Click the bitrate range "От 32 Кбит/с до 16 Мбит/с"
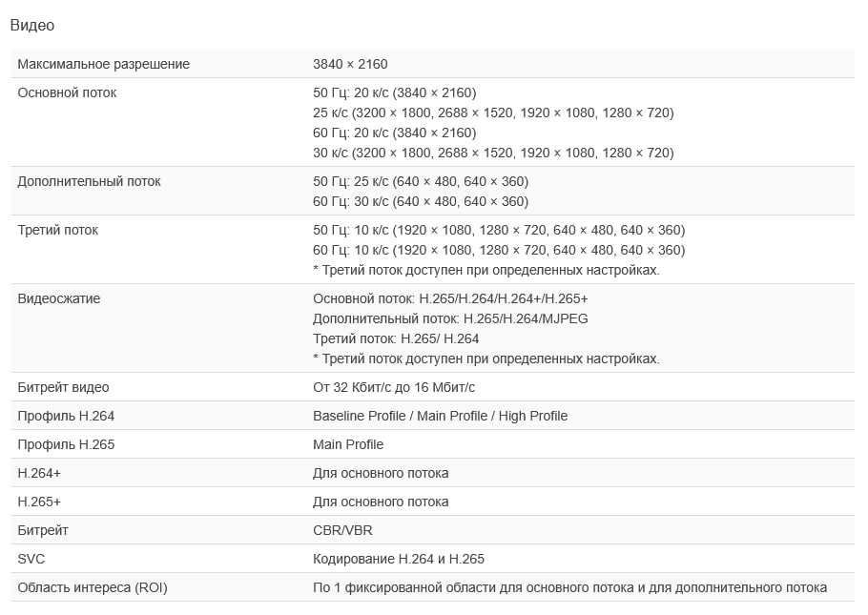The width and height of the screenshot is (868, 615). click(x=393, y=387)
